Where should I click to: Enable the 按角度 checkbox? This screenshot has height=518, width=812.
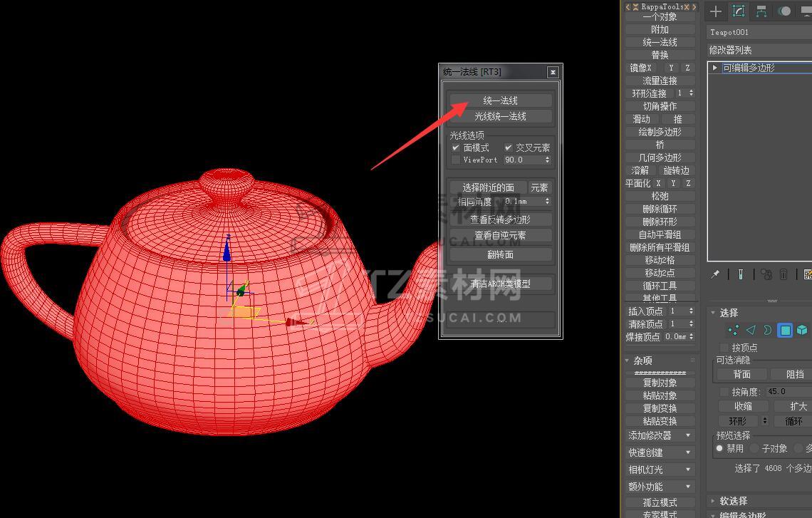coord(724,392)
